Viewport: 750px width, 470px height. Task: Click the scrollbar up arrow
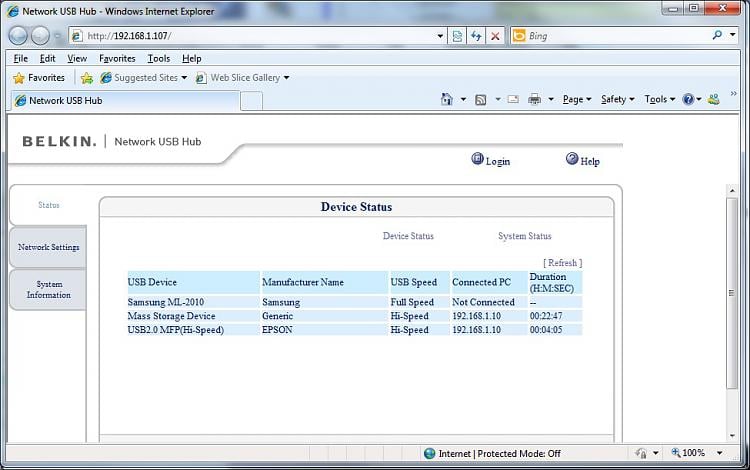732,191
